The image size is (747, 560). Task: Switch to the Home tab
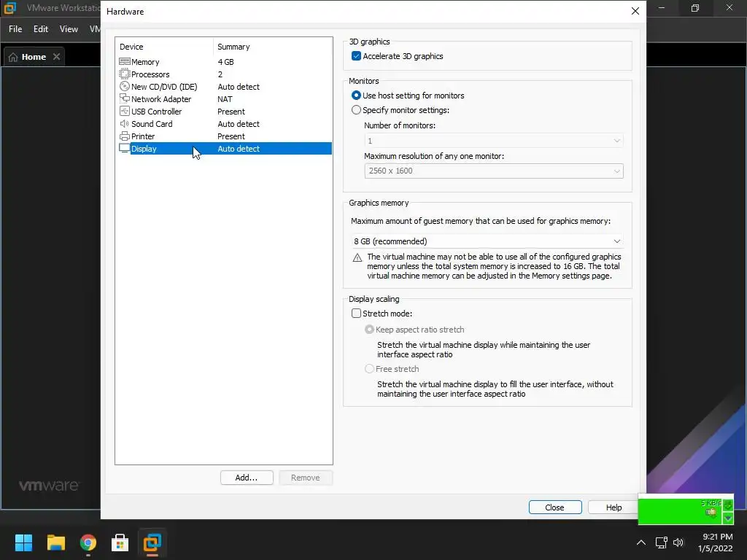point(34,57)
